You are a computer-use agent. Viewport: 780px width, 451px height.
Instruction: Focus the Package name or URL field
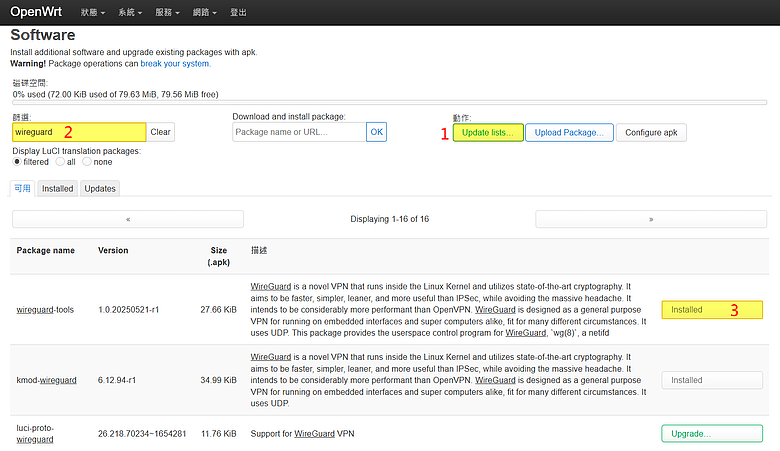[x=299, y=132]
